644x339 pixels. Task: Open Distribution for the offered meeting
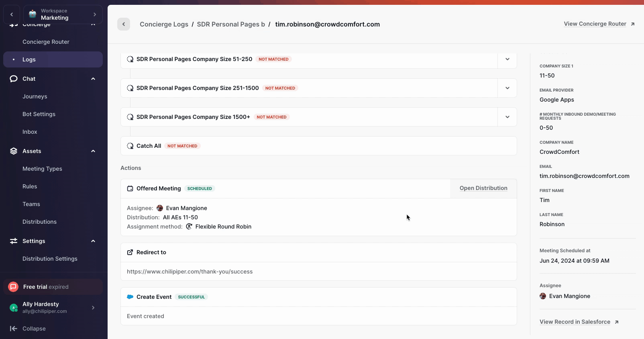(x=483, y=188)
